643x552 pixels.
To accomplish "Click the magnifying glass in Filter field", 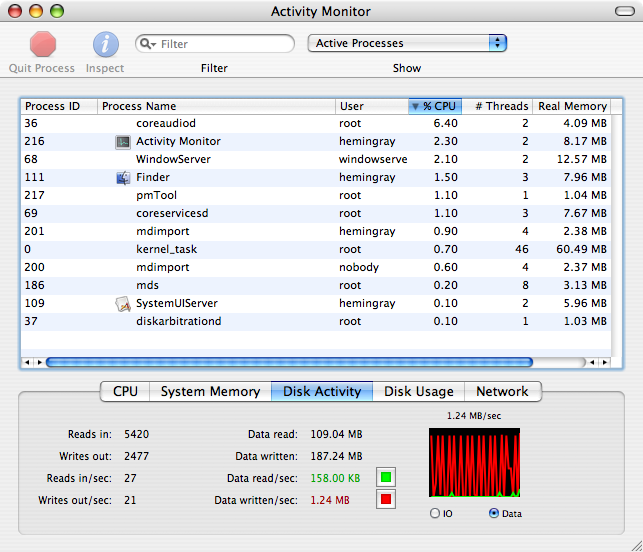I will 148,43.
